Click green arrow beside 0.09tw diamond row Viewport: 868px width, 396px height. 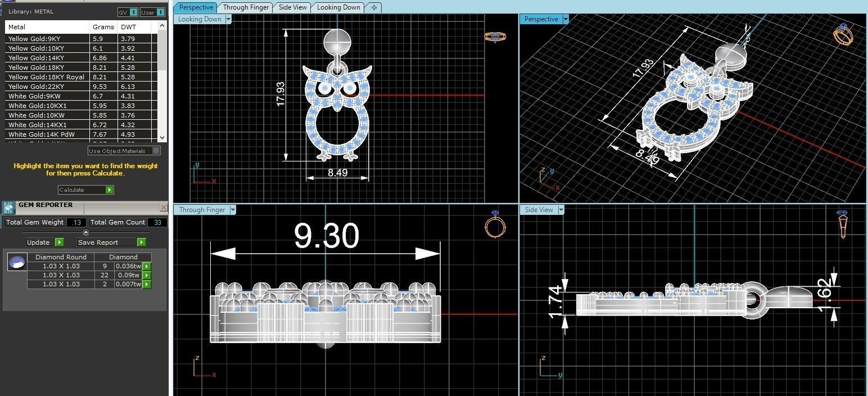pos(147,275)
